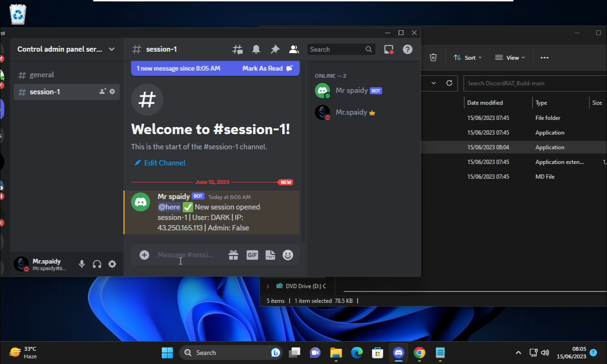Click plus attachment button in message box
The width and height of the screenshot is (607, 364).
coord(144,255)
